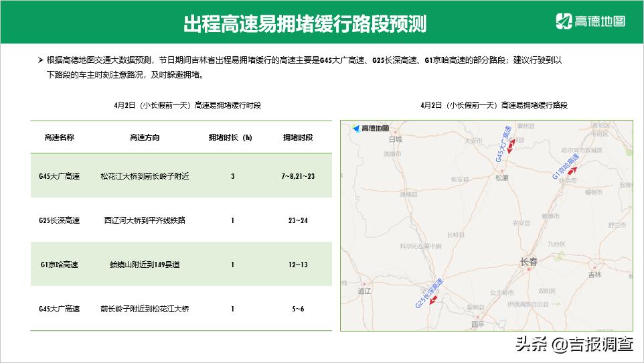Select the cell 松花江大桥到前长岭子附近
Viewport: 644px width, 363px height.
tap(145, 176)
